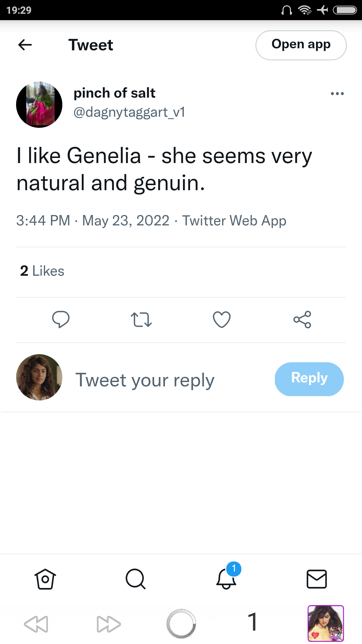Open the tweet's three-dot more options menu

[x=337, y=94]
